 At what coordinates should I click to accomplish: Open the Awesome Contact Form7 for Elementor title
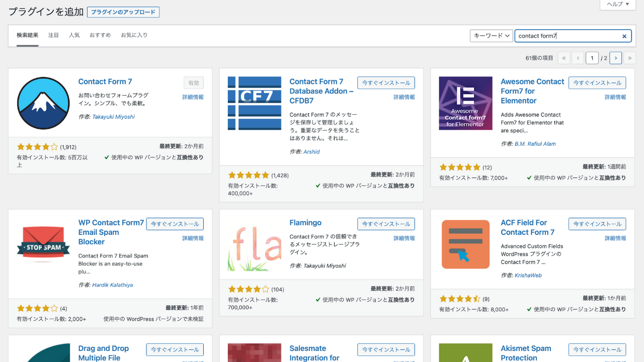click(x=532, y=91)
